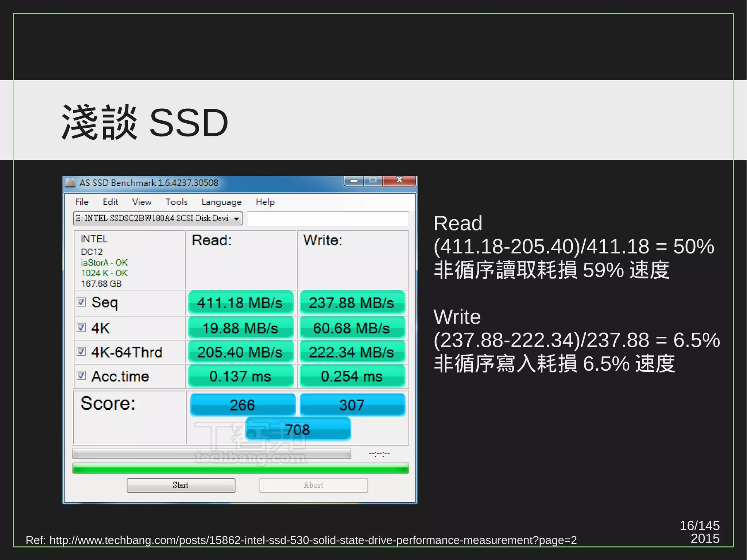Click the DC12 firmware text
This screenshot has width=747, height=560.
tap(92, 252)
